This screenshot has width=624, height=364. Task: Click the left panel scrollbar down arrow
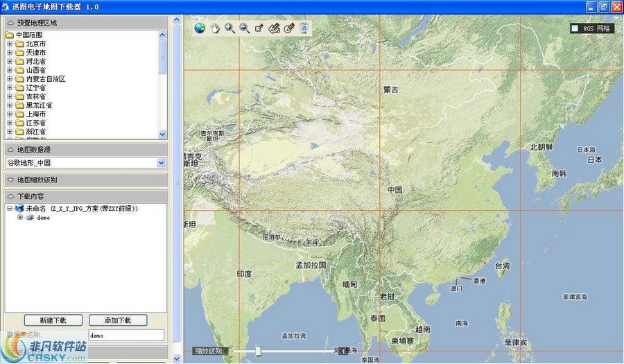pyautogui.click(x=177, y=359)
